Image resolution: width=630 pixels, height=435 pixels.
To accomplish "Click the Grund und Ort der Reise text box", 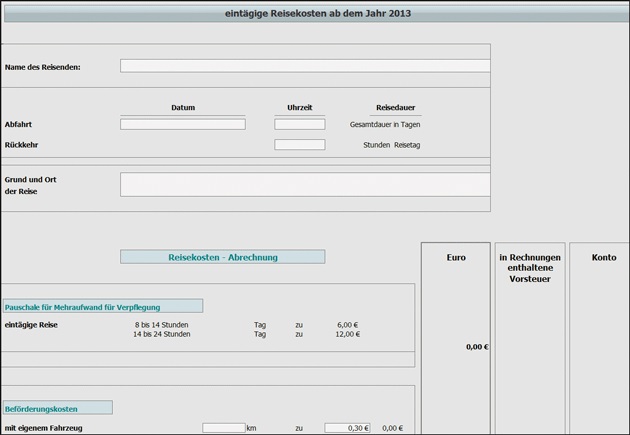I will 305,184.
